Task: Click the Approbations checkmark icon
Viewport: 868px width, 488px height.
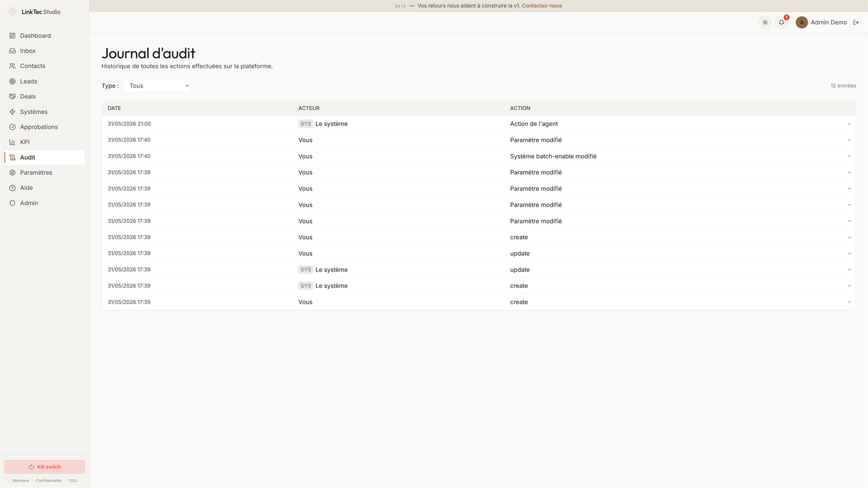Action: (x=12, y=127)
